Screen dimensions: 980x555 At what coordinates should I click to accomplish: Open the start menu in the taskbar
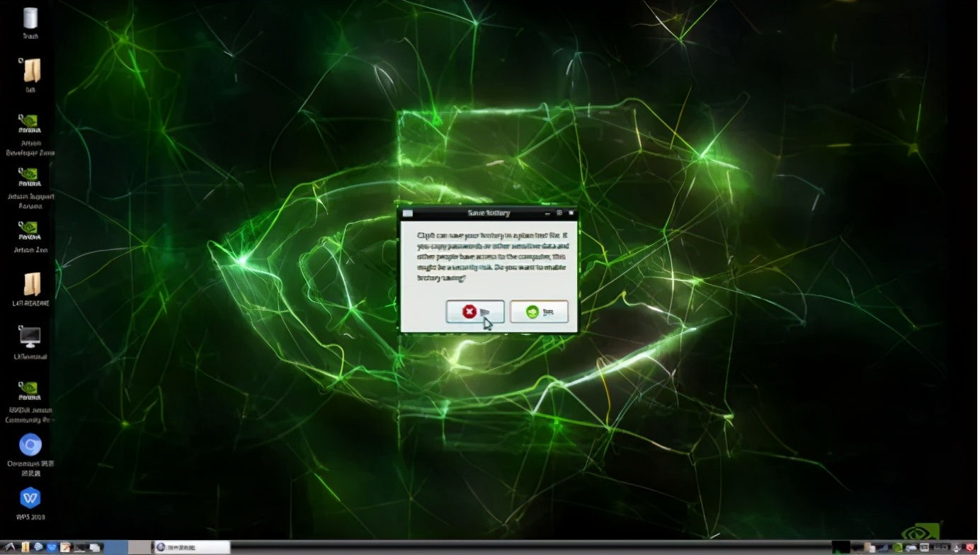[x=10, y=547]
